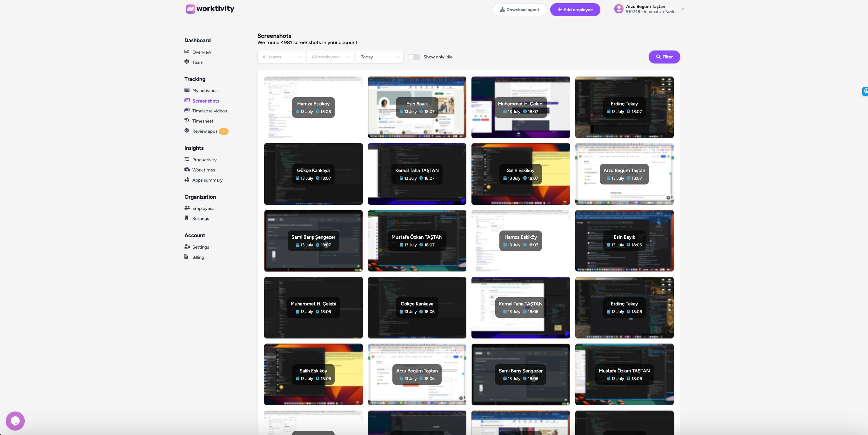
Task: Open the Overview menu item
Action: point(202,52)
